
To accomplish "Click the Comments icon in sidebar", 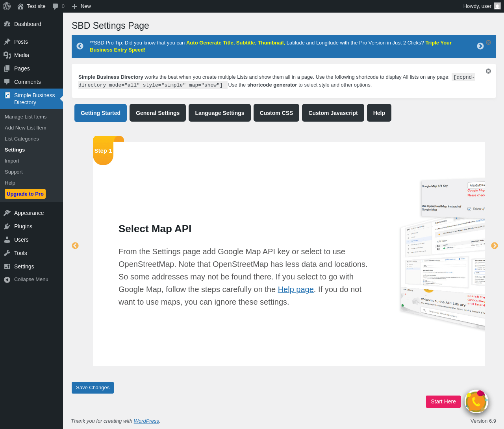I will (x=7, y=82).
